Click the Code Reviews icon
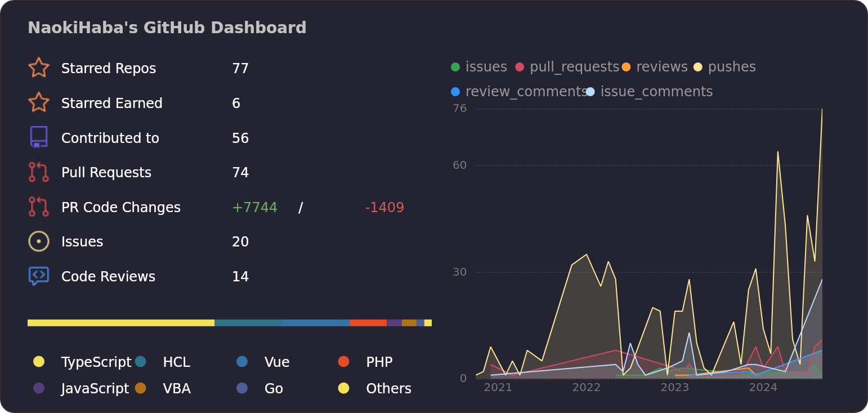The image size is (868, 413). click(x=39, y=276)
